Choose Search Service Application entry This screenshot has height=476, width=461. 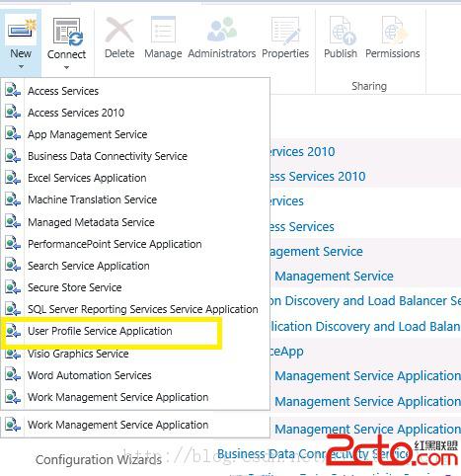88,266
